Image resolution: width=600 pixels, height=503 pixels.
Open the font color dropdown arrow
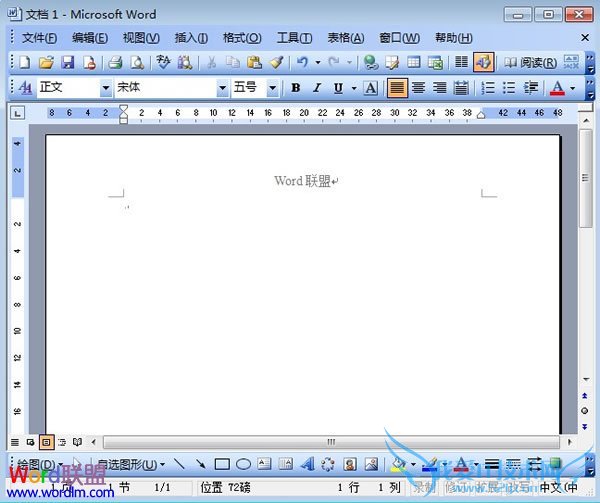click(572, 88)
